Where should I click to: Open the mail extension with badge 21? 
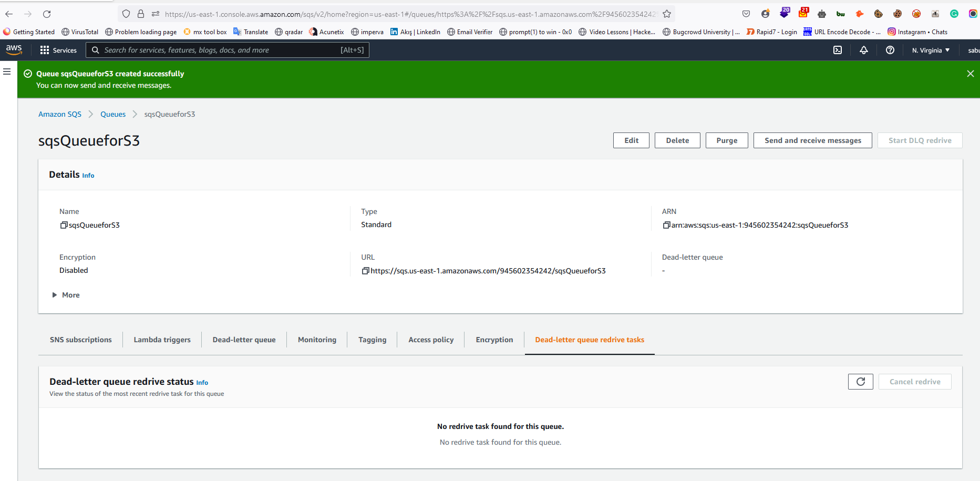click(x=803, y=13)
